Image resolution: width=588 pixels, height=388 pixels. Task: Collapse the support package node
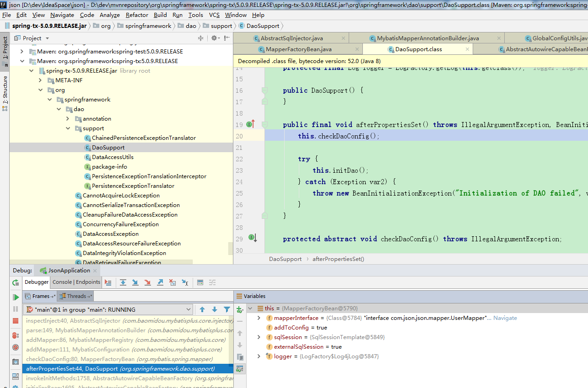coord(68,128)
